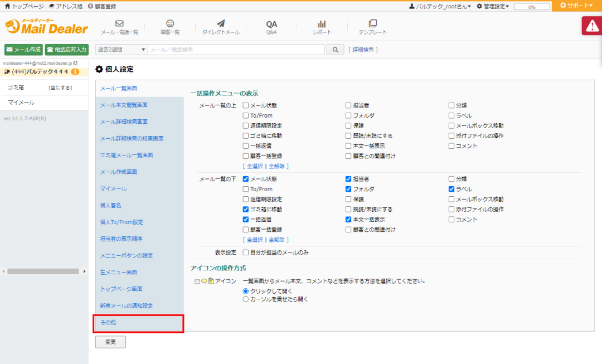Viewport: 602px width, 364px height.
Task: Uncheck ラベル under メール一覧の下
Action: point(452,190)
